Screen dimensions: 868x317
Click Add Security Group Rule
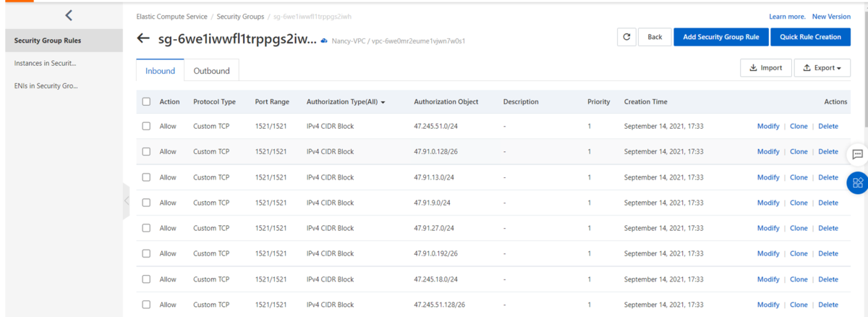coord(720,37)
